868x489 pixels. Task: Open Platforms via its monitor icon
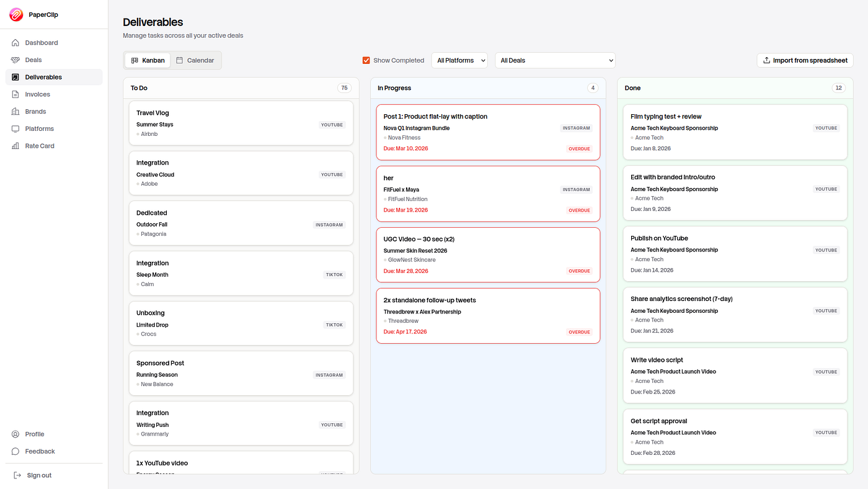[x=15, y=128]
